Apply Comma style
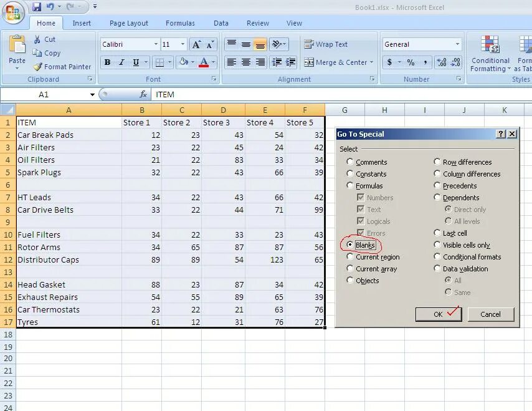 click(425, 62)
